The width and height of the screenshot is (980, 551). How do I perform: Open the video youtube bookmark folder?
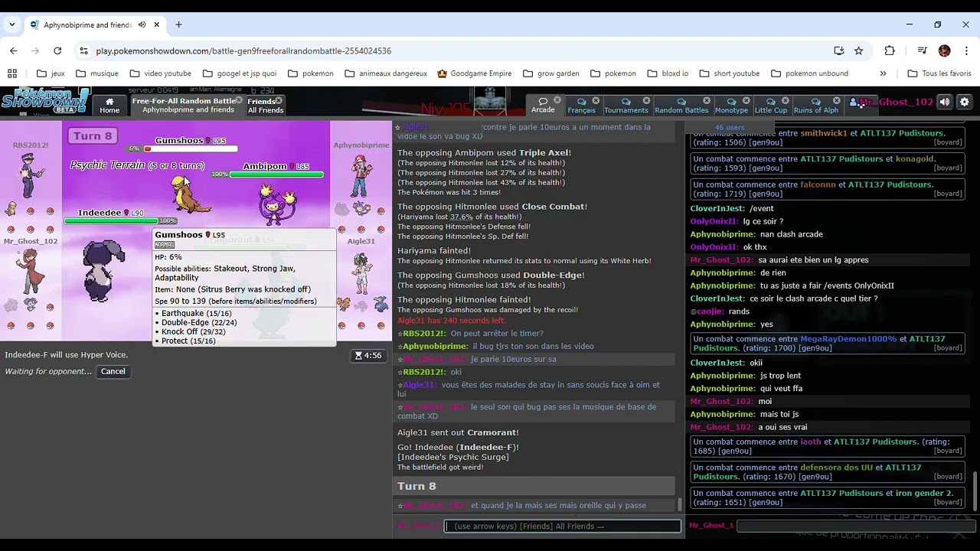pyautogui.click(x=160, y=73)
